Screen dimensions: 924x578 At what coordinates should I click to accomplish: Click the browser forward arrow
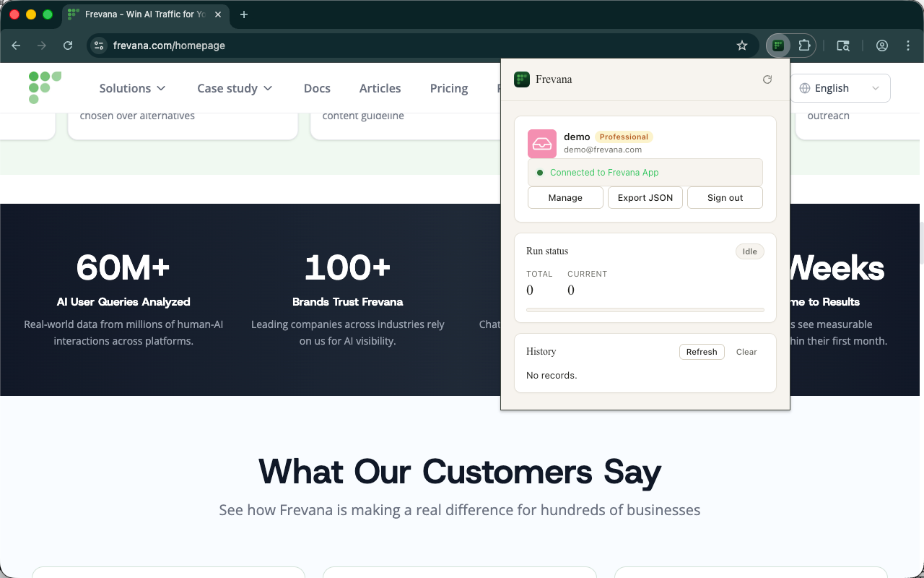click(42, 46)
